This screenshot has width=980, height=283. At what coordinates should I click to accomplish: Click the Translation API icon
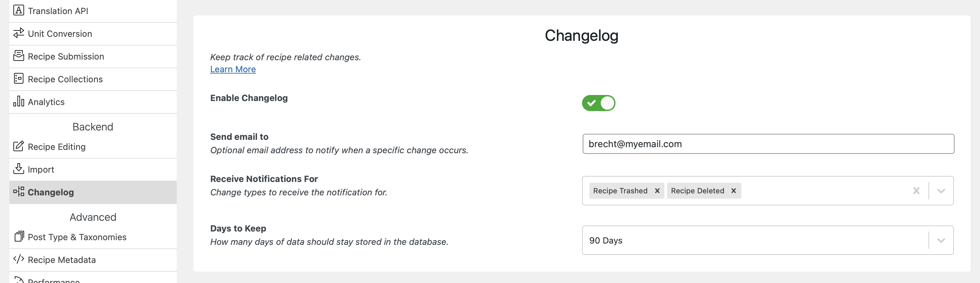pos(18,10)
